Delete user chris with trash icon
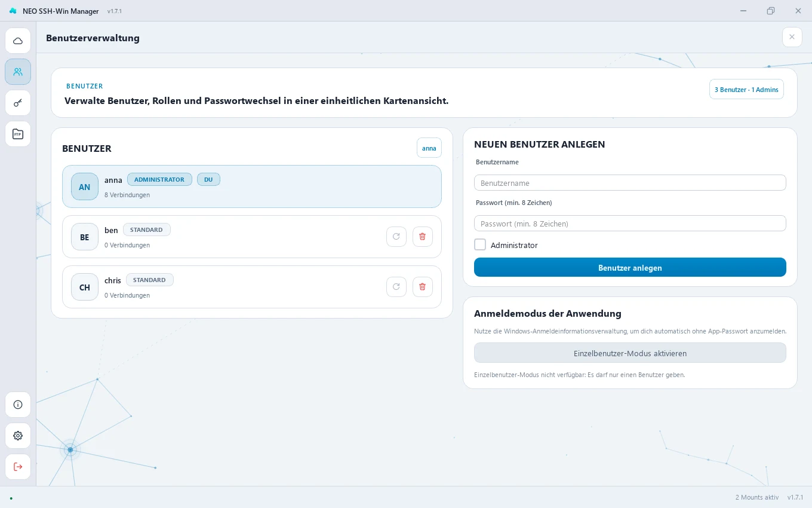812x508 pixels. click(423, 287)
